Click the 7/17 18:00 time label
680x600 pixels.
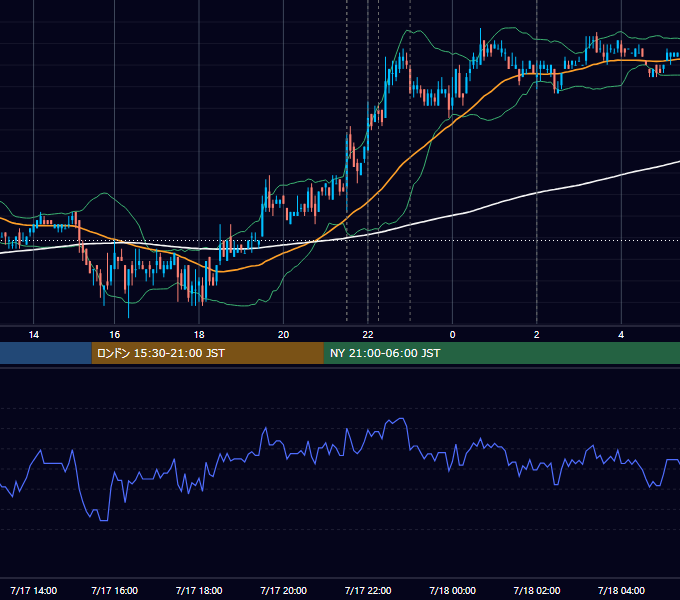(x=199, y=590)
